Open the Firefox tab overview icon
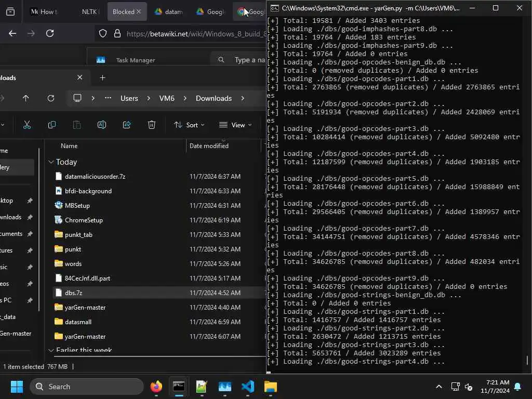 pos(10,12)
